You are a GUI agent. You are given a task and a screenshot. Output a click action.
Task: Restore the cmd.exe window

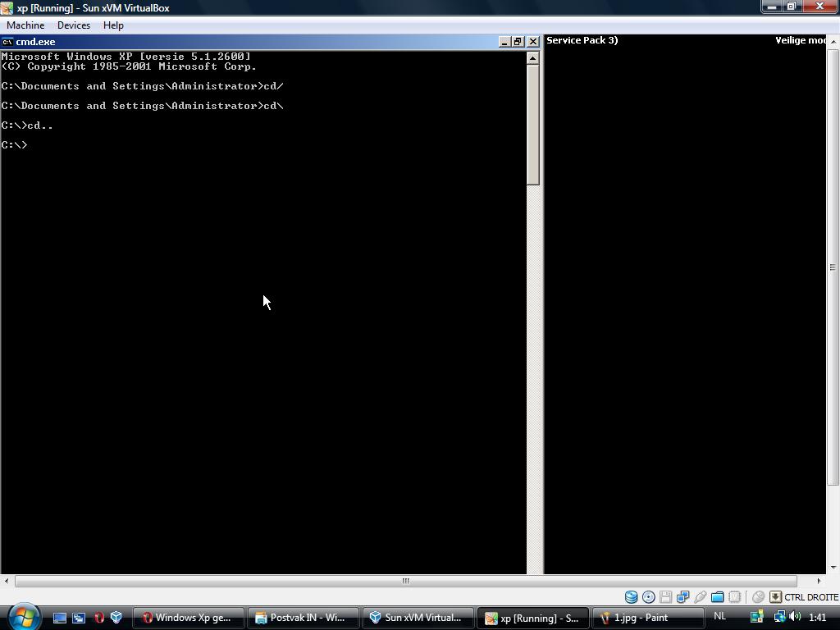click(x=518, y=42)
